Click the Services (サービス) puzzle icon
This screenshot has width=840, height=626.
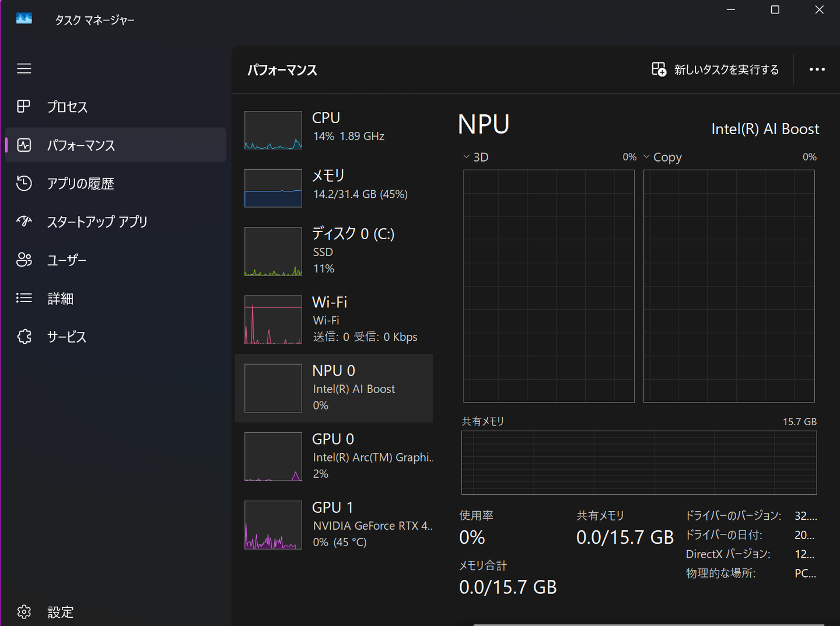coord(24,337)
